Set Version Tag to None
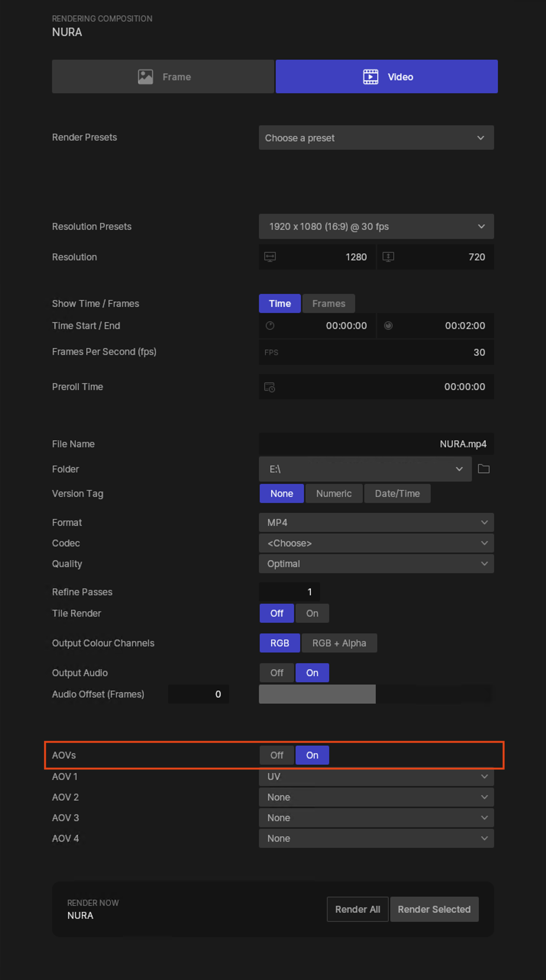This screenshot has height=980, width=546. click(x=282, y=493)
